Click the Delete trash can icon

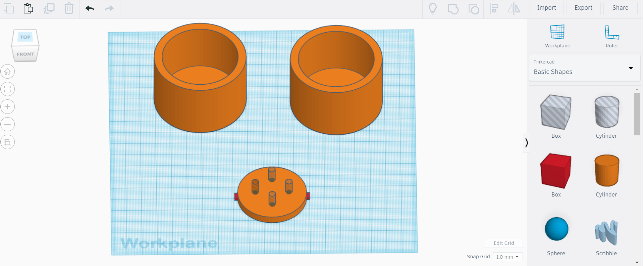[69, 8]
